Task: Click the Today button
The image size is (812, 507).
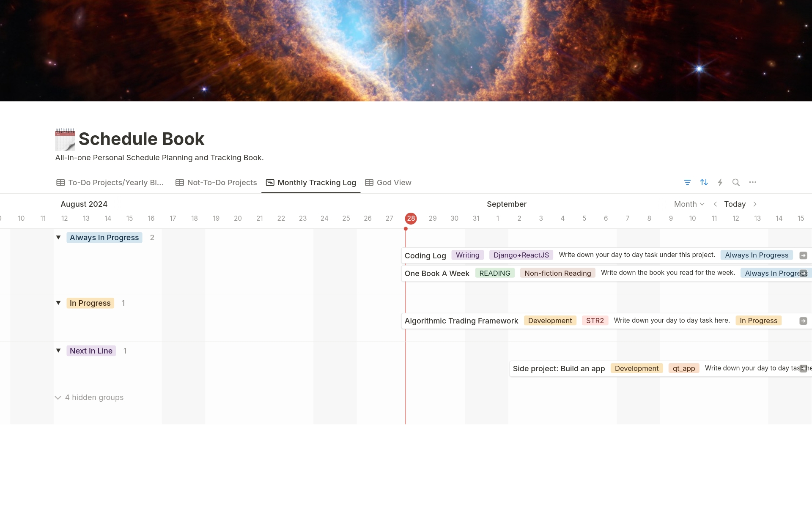Action: tap(735, 204)
